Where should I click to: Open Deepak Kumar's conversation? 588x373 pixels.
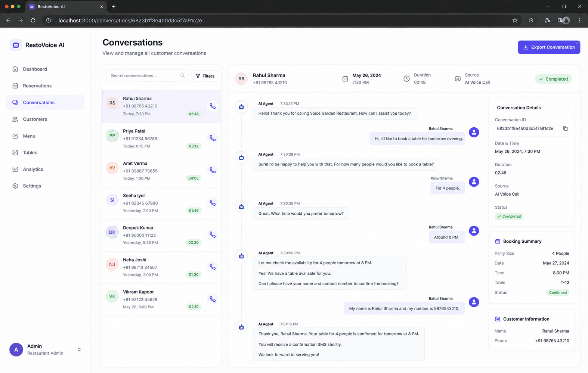click(x=161, y=235)
